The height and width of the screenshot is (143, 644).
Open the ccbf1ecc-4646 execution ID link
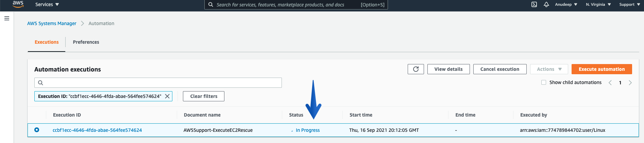point(97,130)
